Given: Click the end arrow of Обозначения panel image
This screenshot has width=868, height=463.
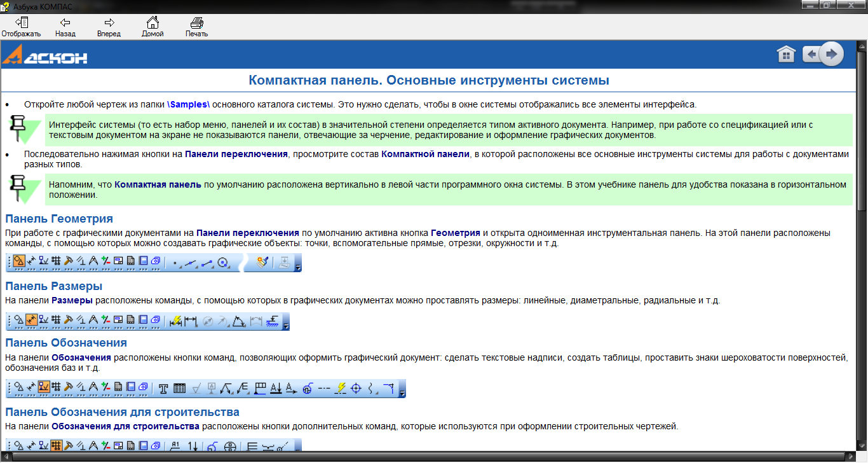Looking at the screenshot, I should pyautogui.click(x=402, y=389).
